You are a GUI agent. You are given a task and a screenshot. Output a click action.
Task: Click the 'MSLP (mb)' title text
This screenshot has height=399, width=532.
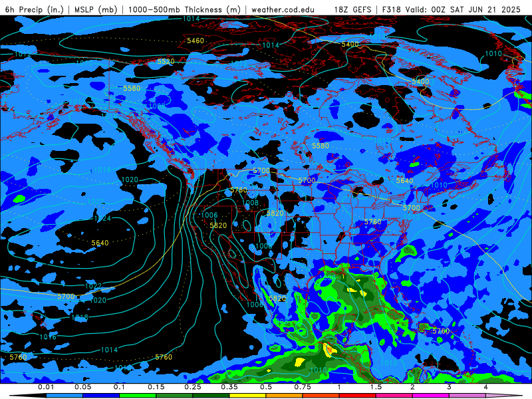pyautogui.click(x=96, y=9)
